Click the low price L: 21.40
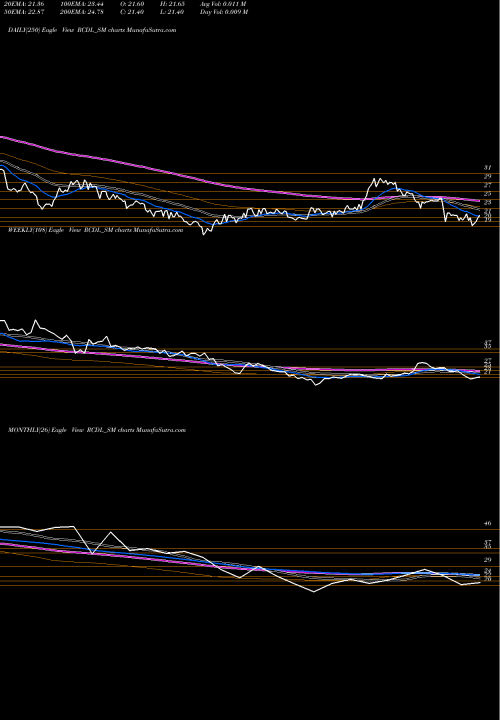500x720 pixels. [x=173, y=12]
